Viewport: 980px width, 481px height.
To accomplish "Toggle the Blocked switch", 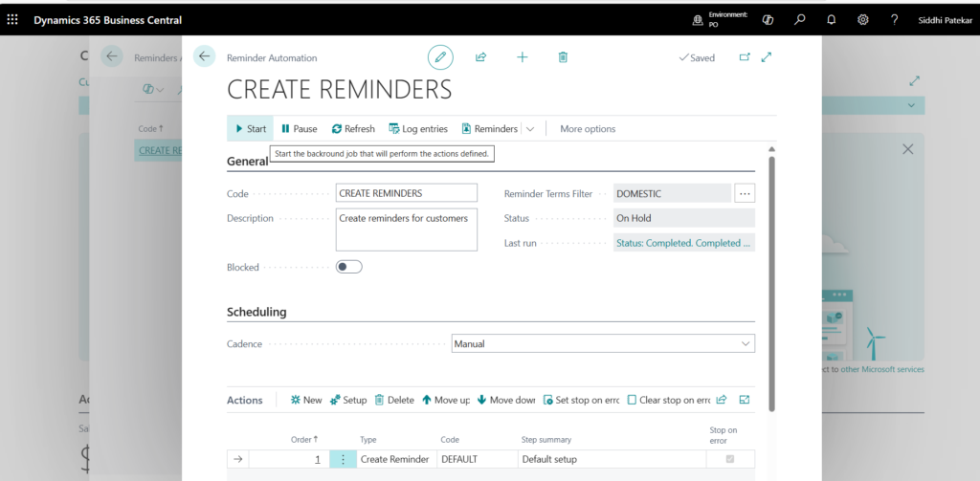I will 348,267.
